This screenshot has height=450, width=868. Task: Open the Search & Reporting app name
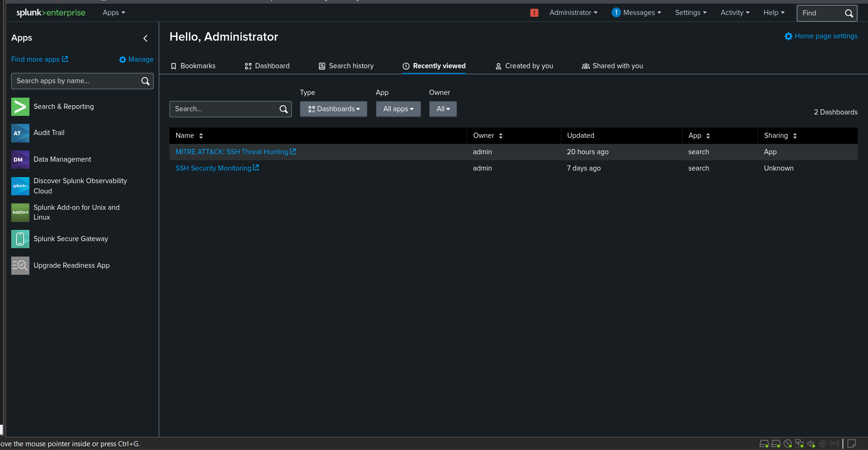(x=64, y=107)
